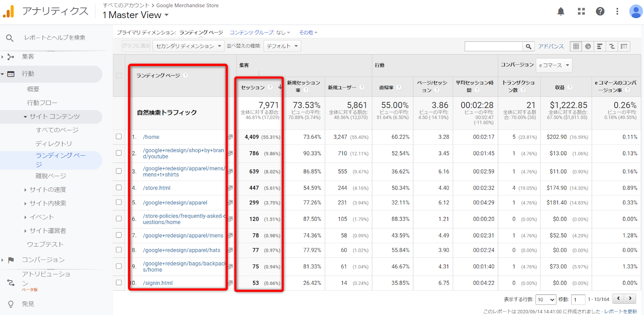Image resolution: width=644 pixels, height=315 pixels.
Task: Switch to the pivot table view icon
Action: coord(624,46)
